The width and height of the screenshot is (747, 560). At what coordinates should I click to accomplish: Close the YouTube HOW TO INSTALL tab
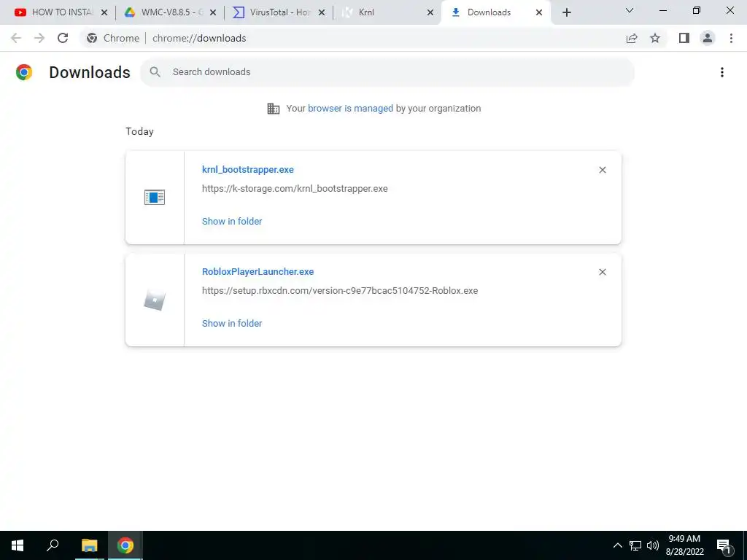(104, 13)
